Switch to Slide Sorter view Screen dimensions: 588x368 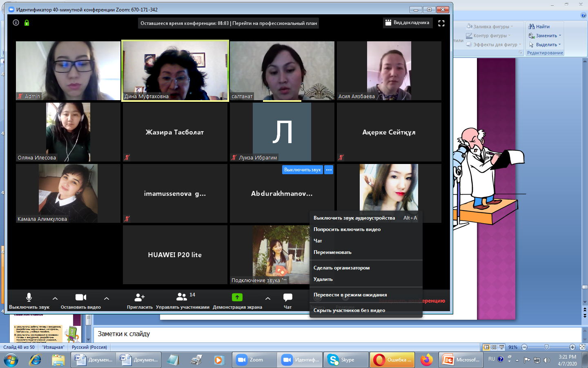tap(494, 347)
